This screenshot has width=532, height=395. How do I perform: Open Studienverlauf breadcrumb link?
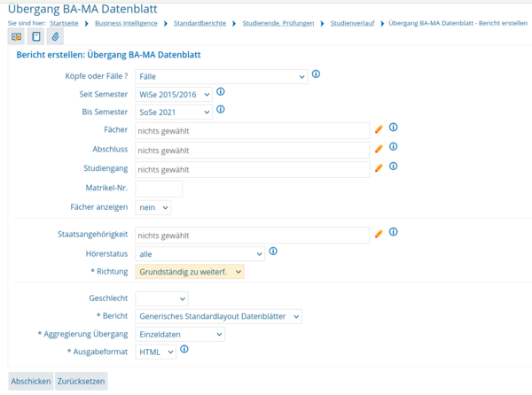coord(353,23)
